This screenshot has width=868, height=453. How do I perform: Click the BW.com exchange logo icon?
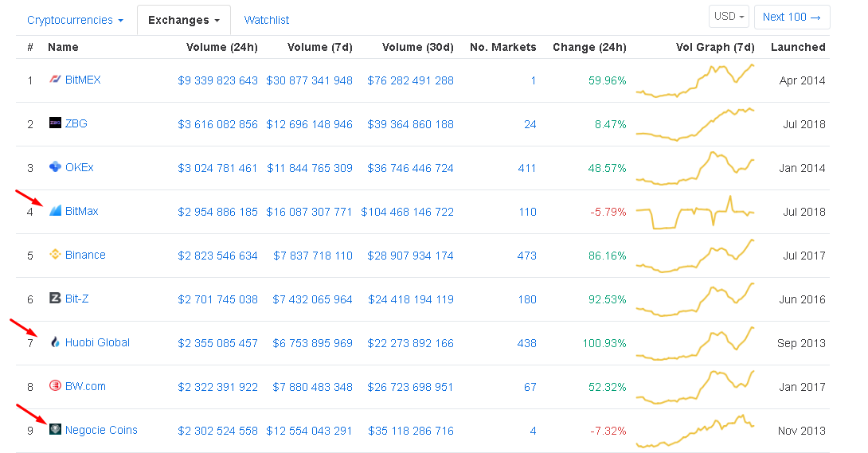click(x=55, y=385)
